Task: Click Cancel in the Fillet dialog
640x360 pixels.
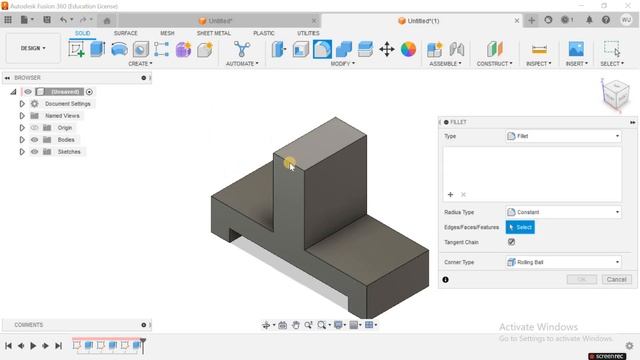Action: 616,280
